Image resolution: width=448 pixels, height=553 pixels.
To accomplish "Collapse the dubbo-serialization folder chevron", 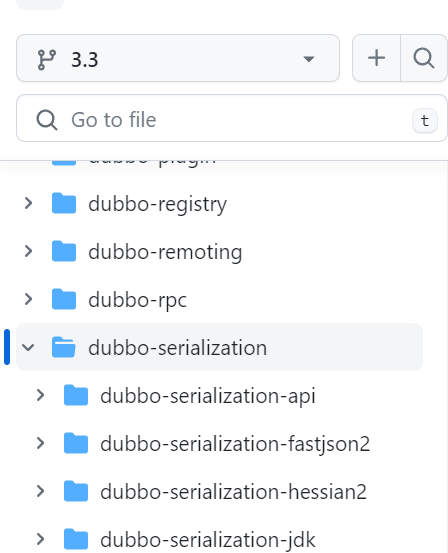I will pyautogui.click(x=28, y=347).
